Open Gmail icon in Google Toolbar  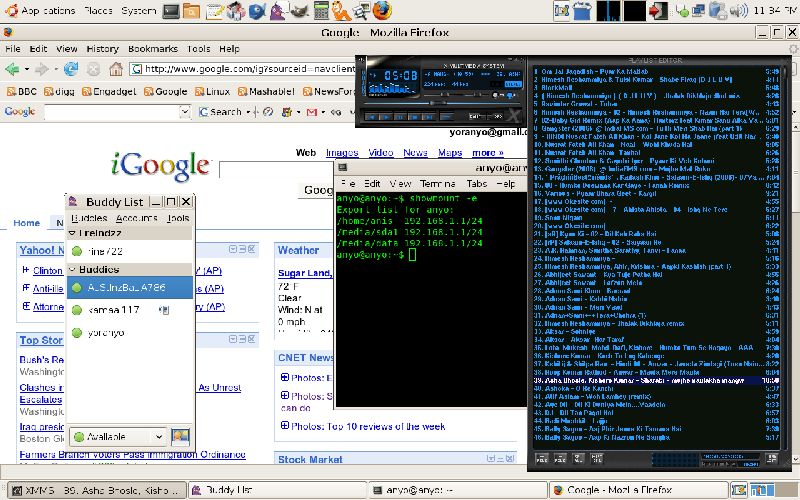point(312,112)
